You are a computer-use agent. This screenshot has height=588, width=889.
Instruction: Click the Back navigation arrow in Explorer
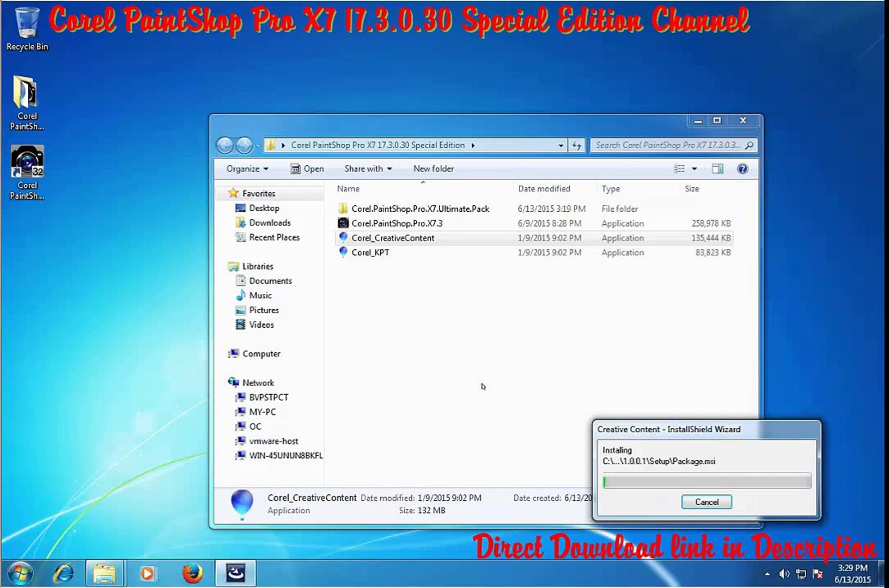coord(224,145)
